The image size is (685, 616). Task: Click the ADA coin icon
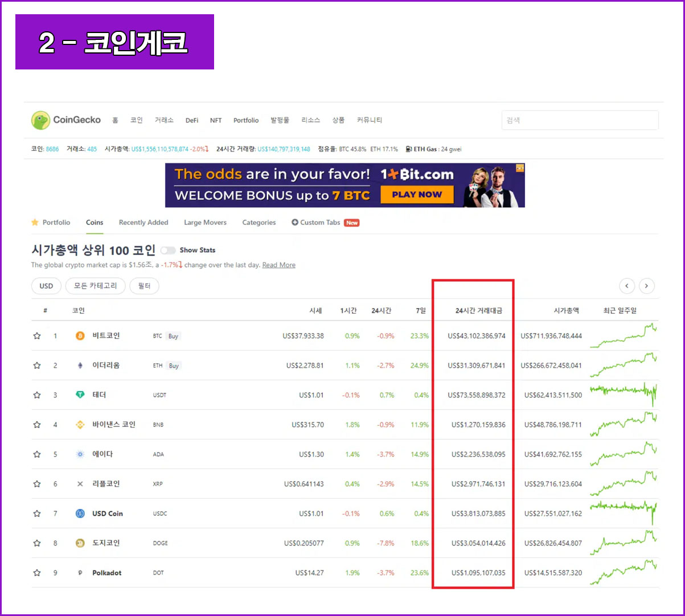(80, 454)
